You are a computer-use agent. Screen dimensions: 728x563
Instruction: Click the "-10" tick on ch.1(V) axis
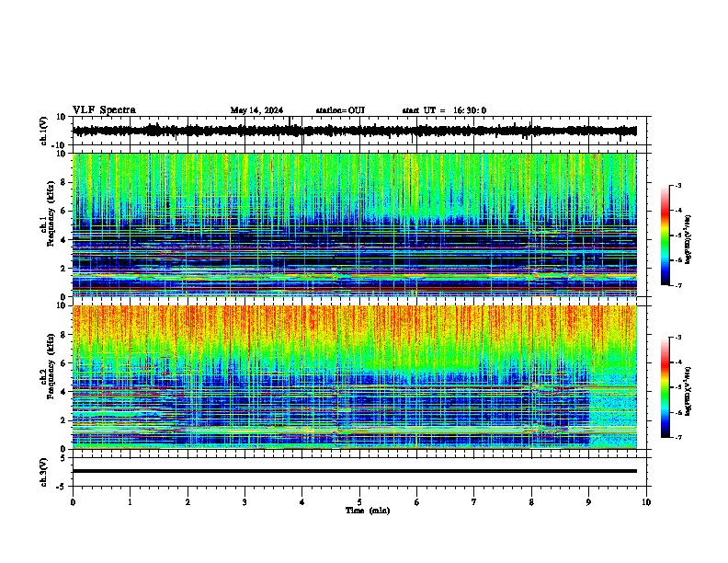61,145
